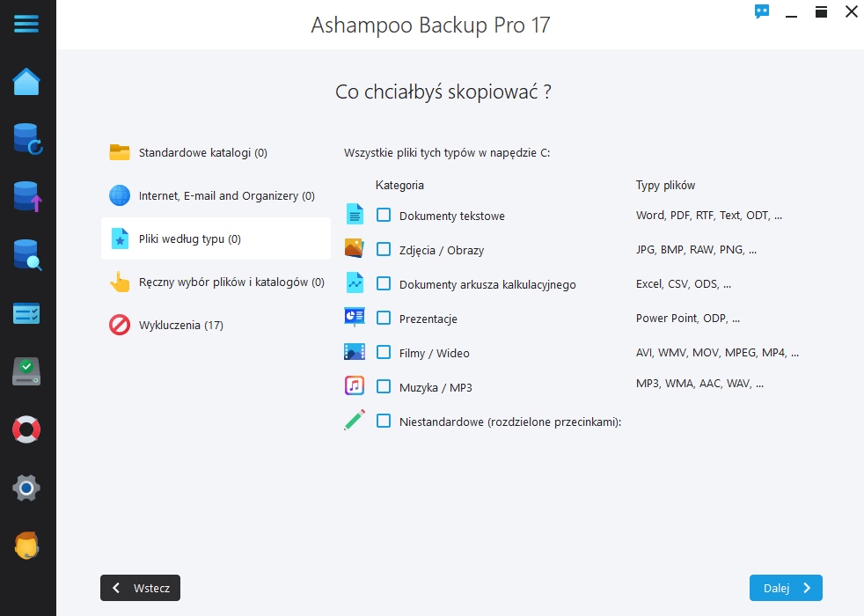The image size is (864, 616).
Task: Click the music note icon beside Muzyka / MP3
Action: 355,385
